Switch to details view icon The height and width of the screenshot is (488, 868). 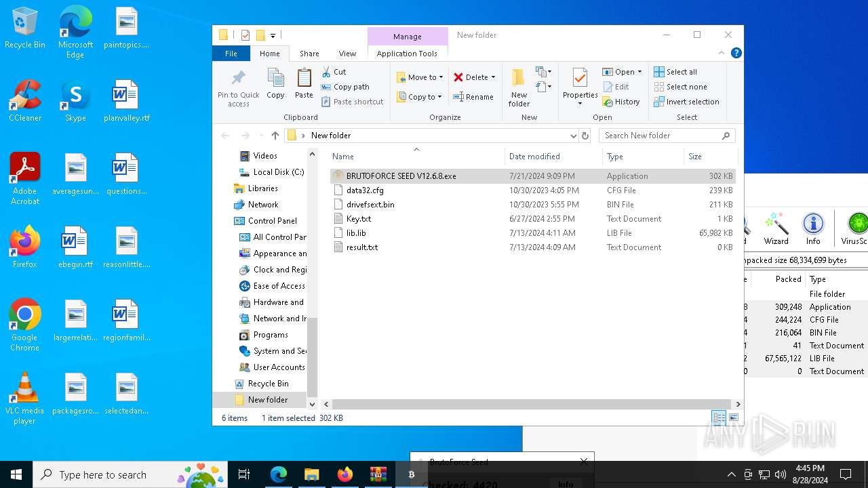click(x=719, y=418)
